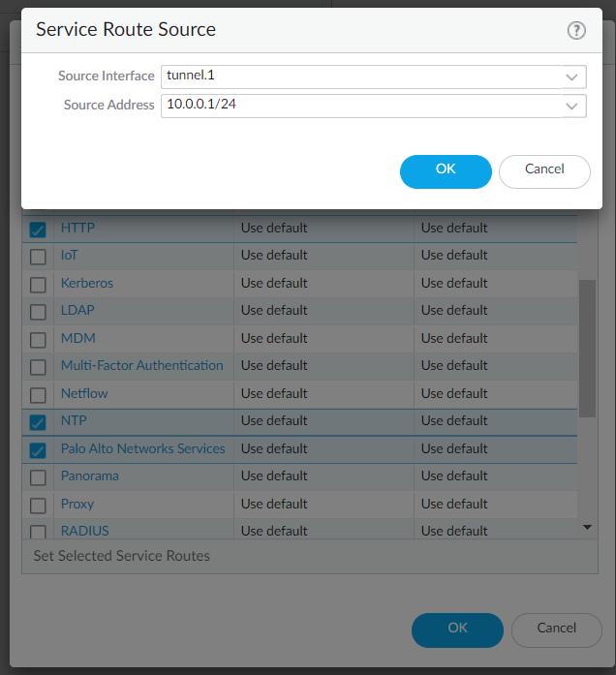Enable the Kerberos checkbox
Image resolution: width=616 pixels, height=675 pixels.
click(x=38, y=285)
